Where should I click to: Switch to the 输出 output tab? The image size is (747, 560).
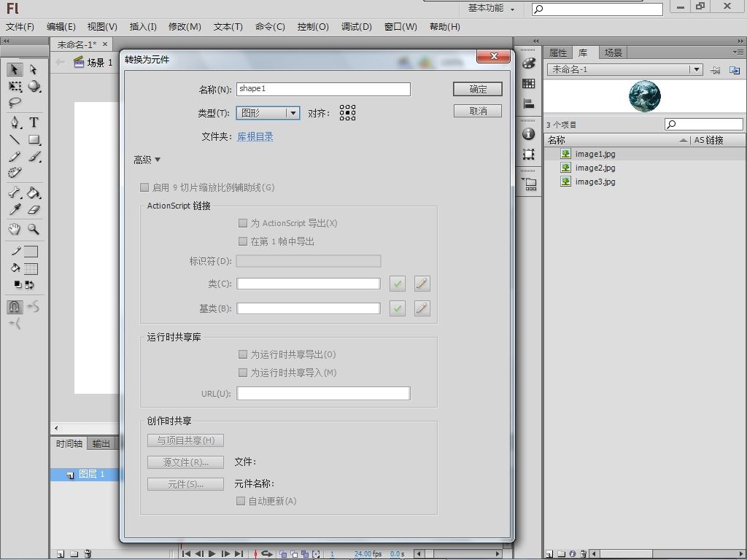101,443
